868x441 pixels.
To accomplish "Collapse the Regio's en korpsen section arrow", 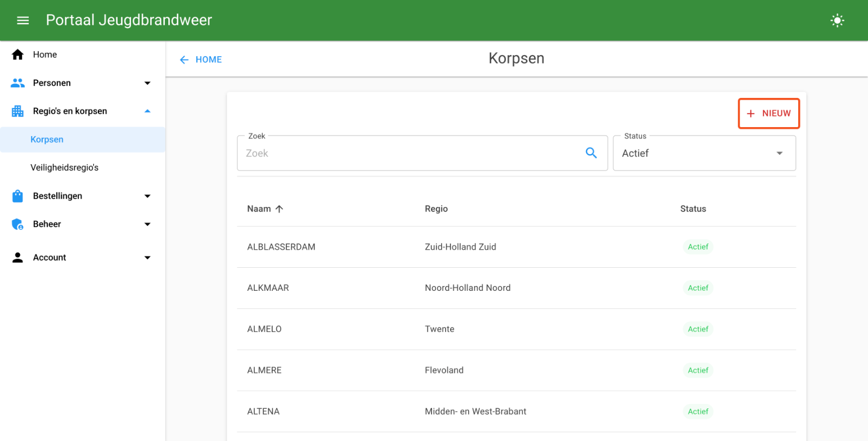I will point(147,111).
